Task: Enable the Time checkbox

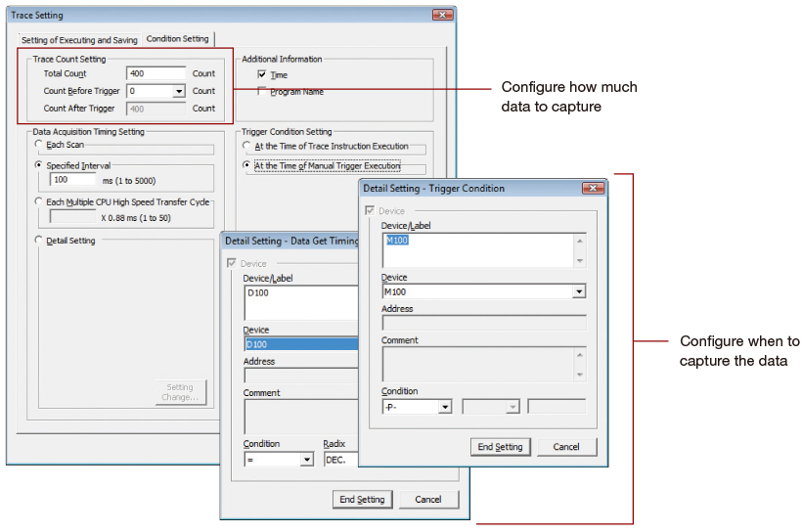Action: click(x=262, y=74)
